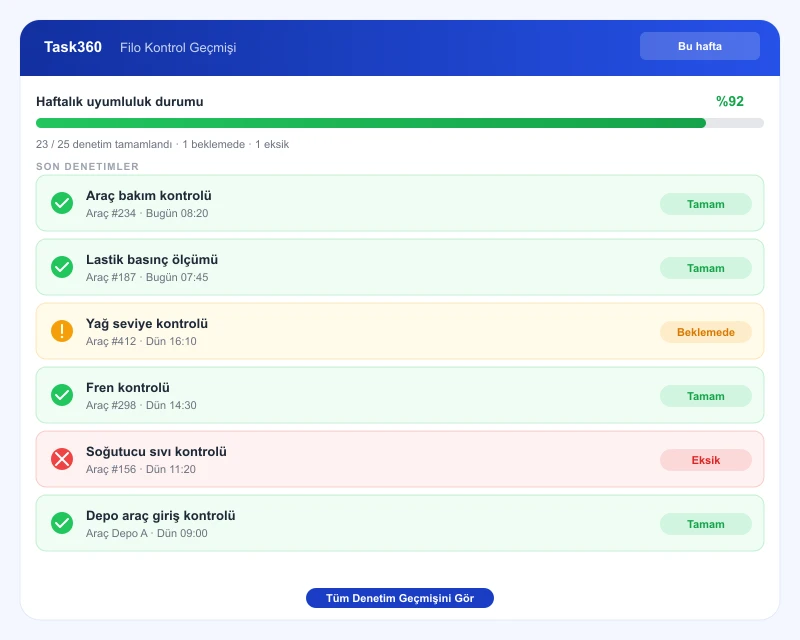Click the Haftalık uyumluluk durumu heading
Image resolution: width=800 pixels, height=640 pixels.
(119, 102)
